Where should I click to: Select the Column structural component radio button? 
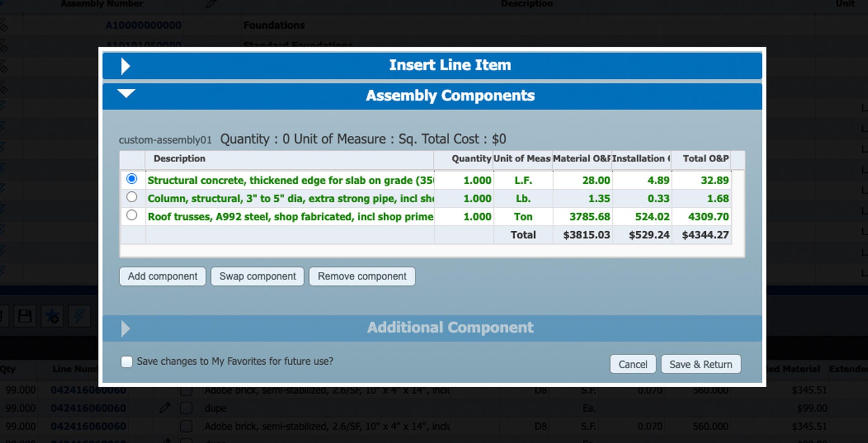point(132,197)
